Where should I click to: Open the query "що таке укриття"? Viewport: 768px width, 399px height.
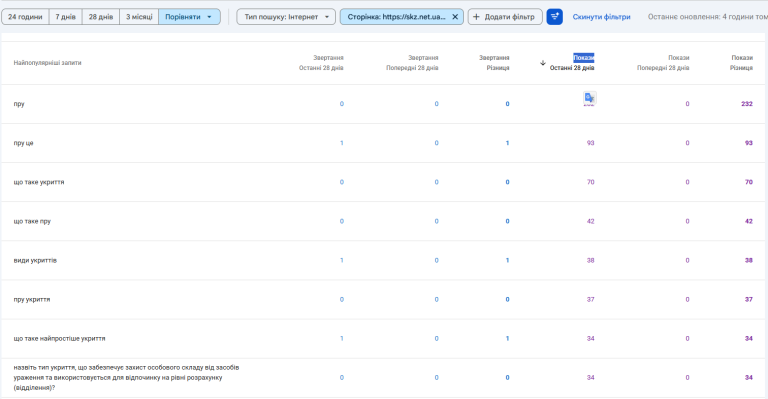click(39, 182)
